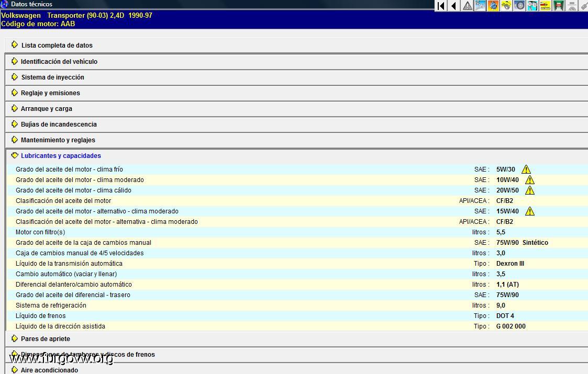Screen dimensions: 588x374
Task: Click 'Código de motor: AAB' header text
Action: pos(38,24)
